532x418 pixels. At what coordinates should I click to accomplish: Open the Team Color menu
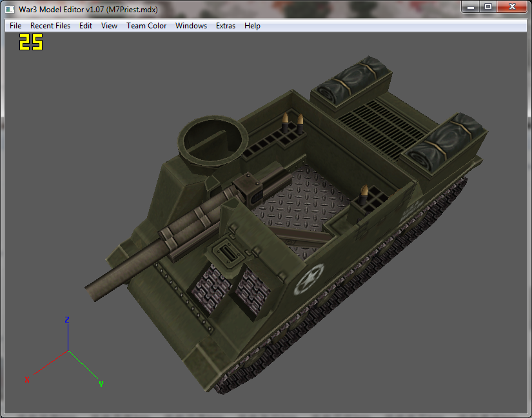[146, 26]
